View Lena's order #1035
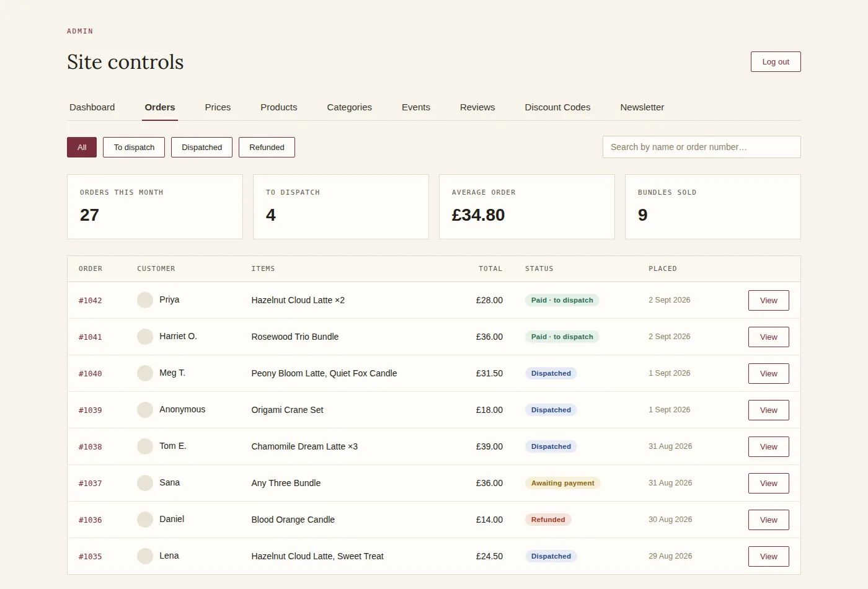 click(x=769, y=557)
